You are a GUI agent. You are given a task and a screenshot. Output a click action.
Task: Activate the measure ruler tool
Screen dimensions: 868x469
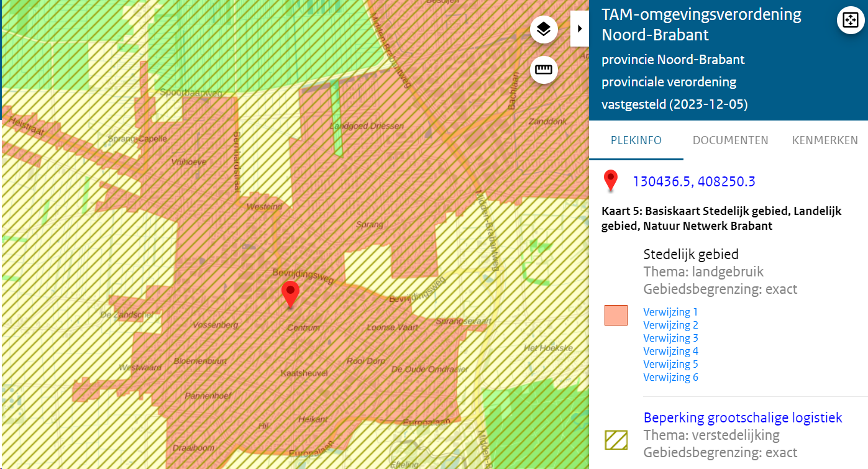544,70
